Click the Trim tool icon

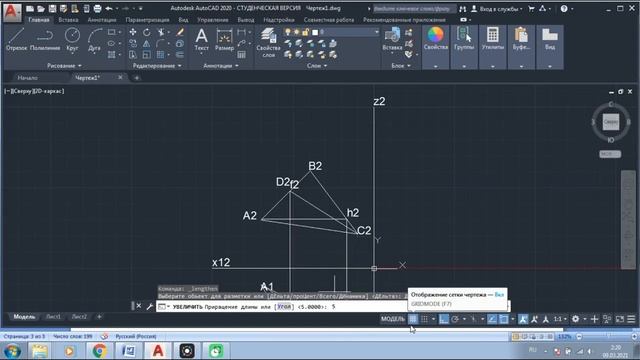point(162,32)
